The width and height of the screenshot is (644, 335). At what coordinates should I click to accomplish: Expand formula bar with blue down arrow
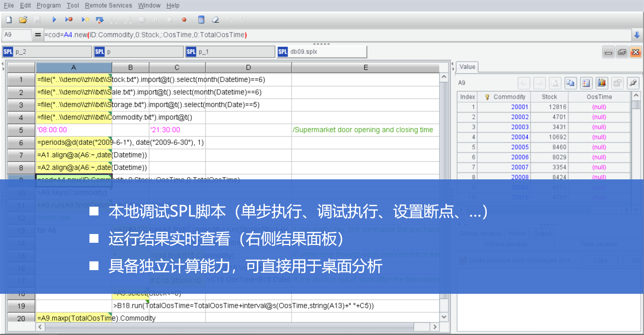(637, 35)
